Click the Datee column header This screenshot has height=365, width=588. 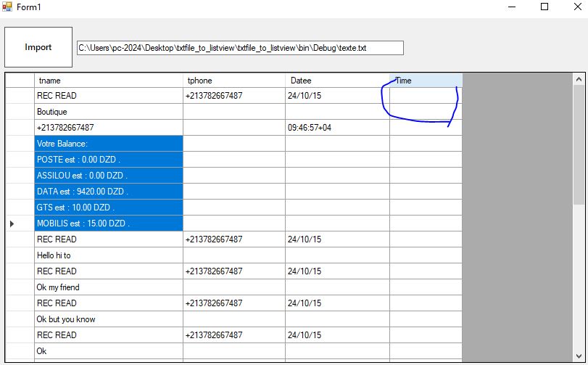point(336,81)
